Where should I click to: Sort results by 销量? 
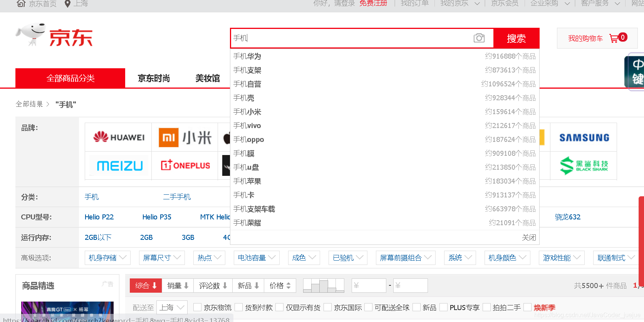pyautogui.click(x=178, y=285)
